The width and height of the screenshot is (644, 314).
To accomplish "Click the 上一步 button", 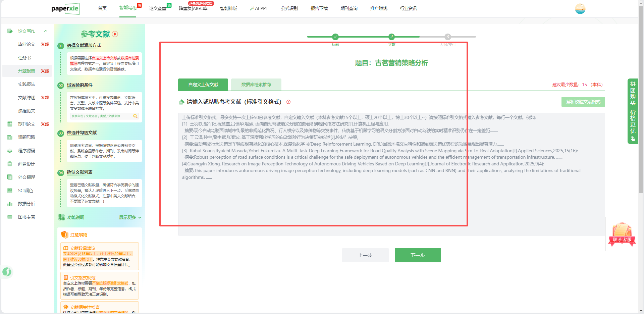I will 365,255.
